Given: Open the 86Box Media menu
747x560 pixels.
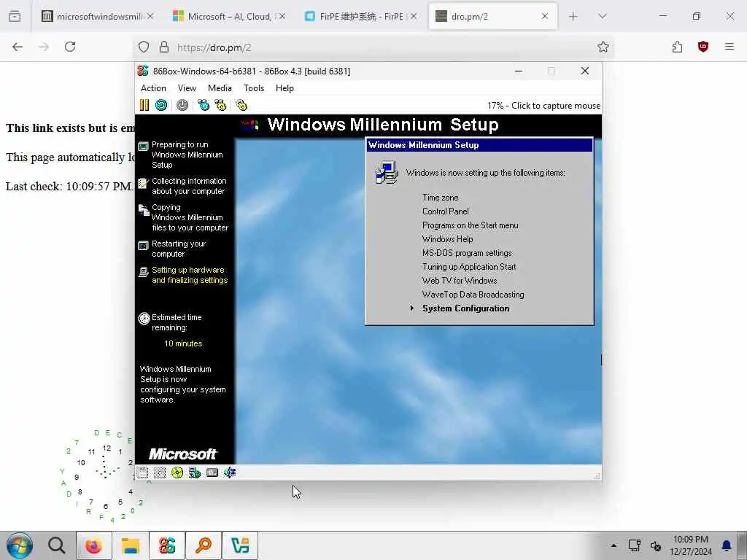Looking at the screenshot, I should click(220, 88).
